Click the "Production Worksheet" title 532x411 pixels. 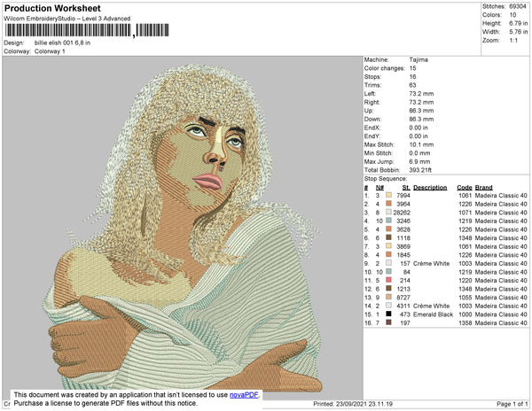(x=52, y=9)
